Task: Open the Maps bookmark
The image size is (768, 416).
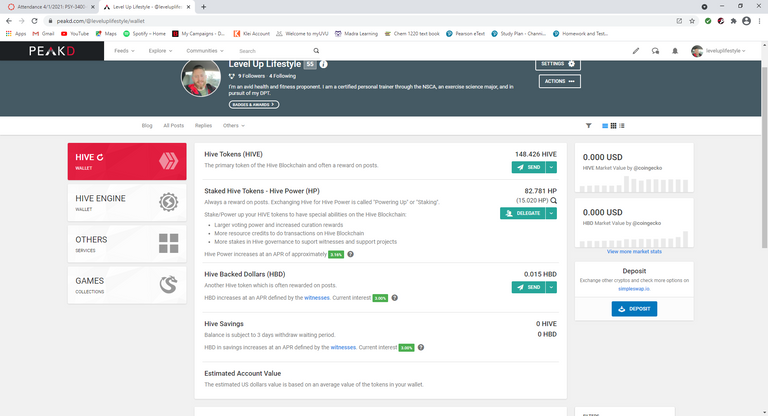Action: pyautogui.click(x=106, y=34)
